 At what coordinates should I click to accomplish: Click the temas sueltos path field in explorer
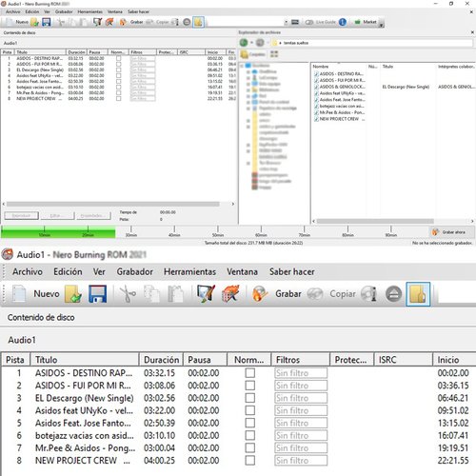[x=372, y=43]
